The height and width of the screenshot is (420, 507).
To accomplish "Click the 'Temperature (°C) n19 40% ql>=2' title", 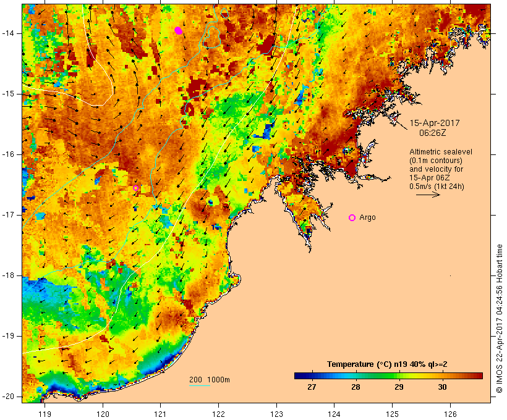I will coord(387,364).
